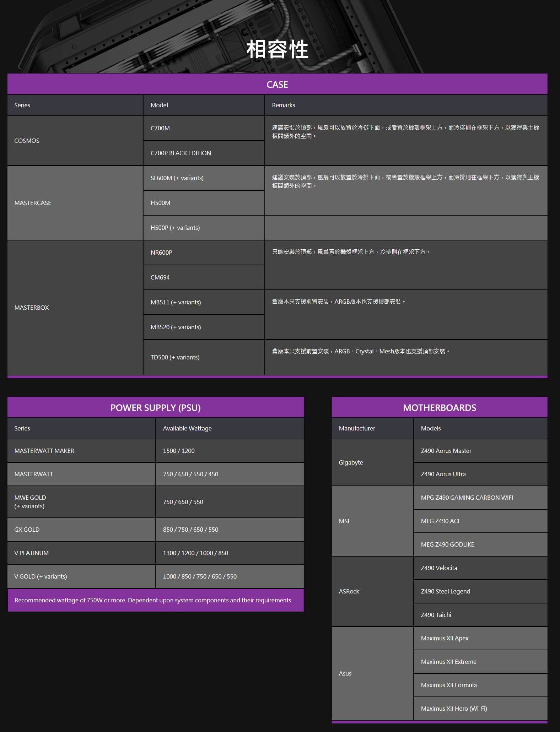The width and height of the screenshot is (560, 732).
Task: Select the COSMOS series cell
Action: (75, 141)
